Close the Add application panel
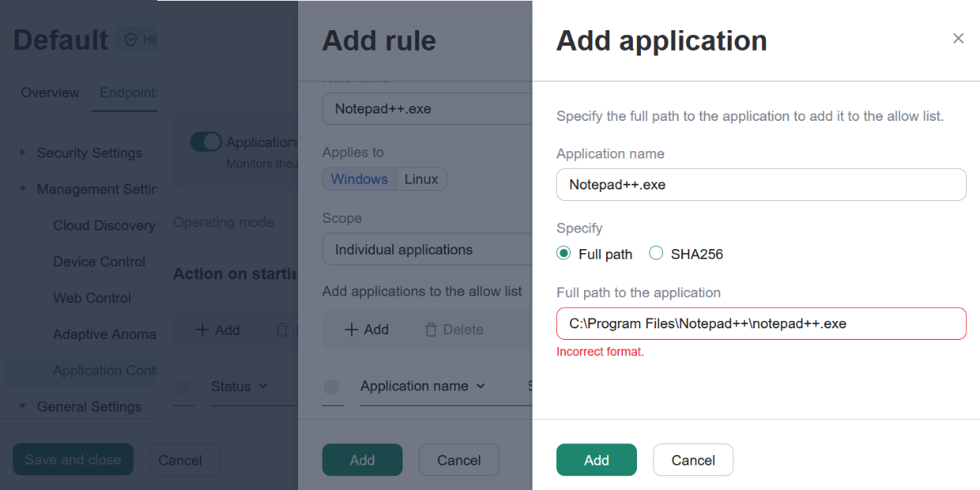This screenshot has width=980, height=490. (958, 38)
